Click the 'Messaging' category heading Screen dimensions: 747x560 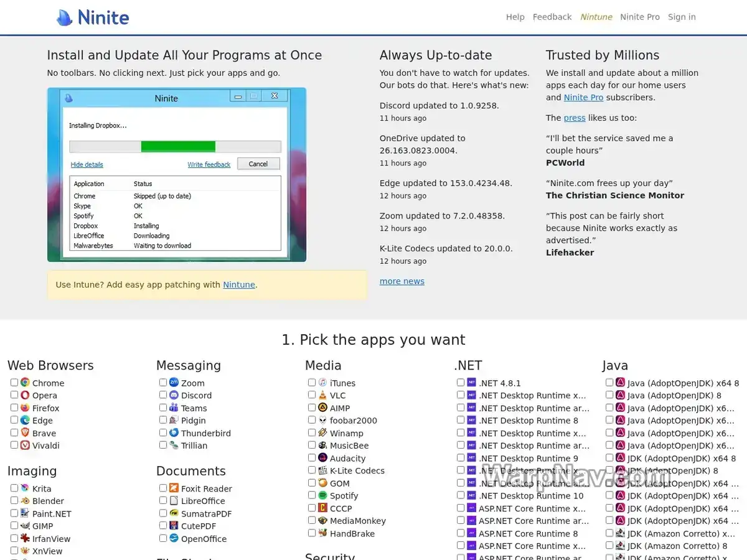pos(189,365)
